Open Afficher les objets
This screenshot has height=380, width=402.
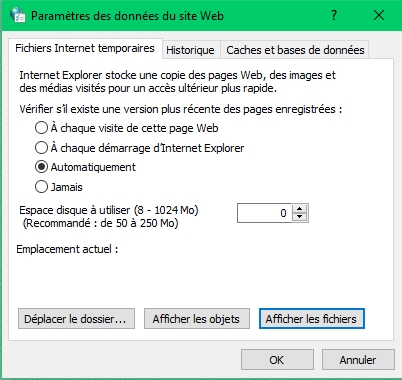click(197, 319)
